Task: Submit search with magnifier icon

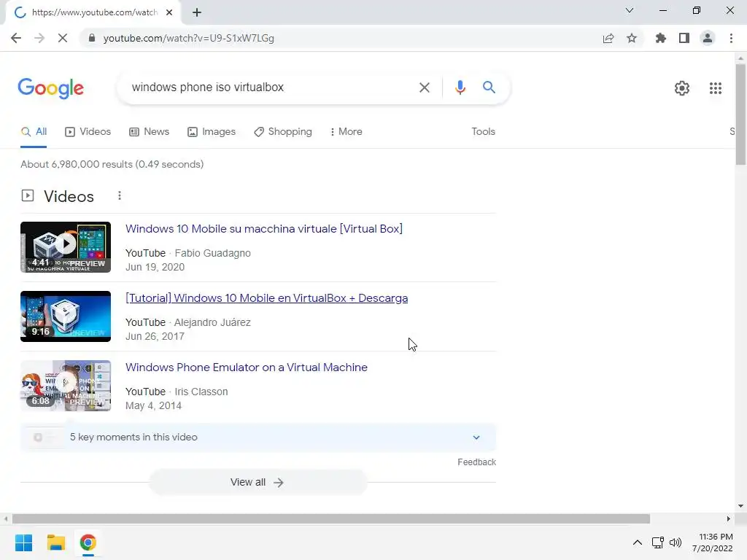Action: point(489,87)
